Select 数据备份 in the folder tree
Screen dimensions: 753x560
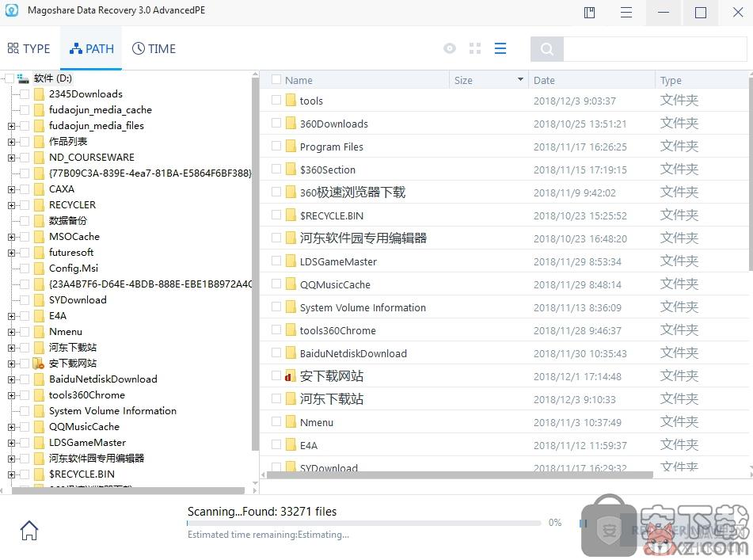click(68, 220)
